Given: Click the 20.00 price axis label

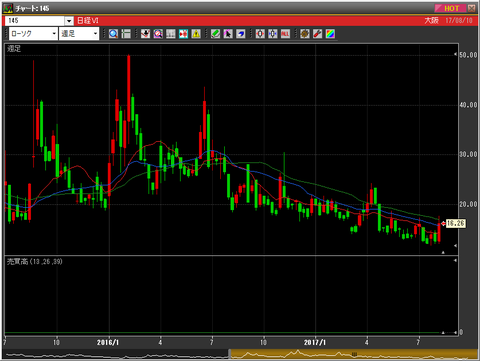Looking at the screenshot, I should [x=468, y=204].
